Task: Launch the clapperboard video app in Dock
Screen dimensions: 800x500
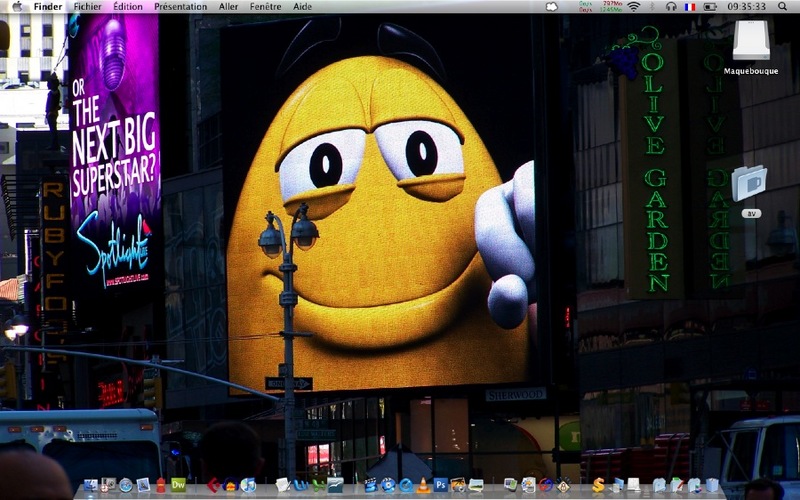Action: pyautogui.click(x=371, y=485)
